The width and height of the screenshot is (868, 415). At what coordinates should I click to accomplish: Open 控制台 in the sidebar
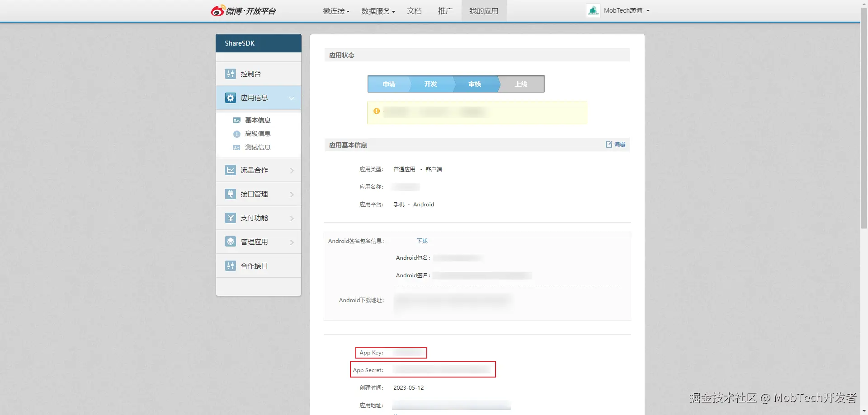coord(259,74)
